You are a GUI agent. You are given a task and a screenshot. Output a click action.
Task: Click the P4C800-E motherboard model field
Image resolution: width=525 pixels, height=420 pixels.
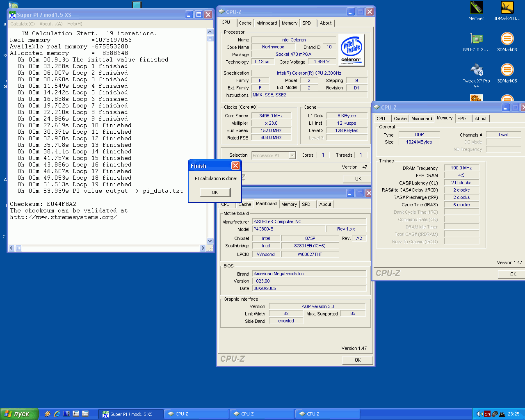click(288, 229)
